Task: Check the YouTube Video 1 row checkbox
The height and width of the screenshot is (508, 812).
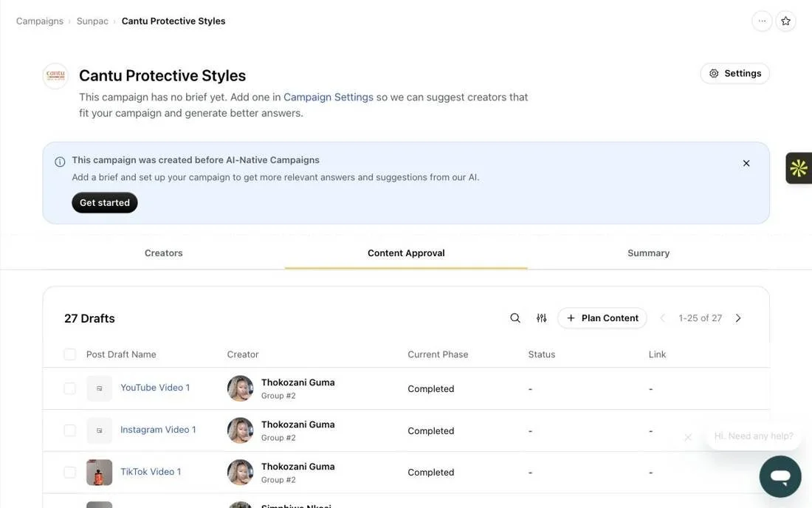Action: click(69, 388)
